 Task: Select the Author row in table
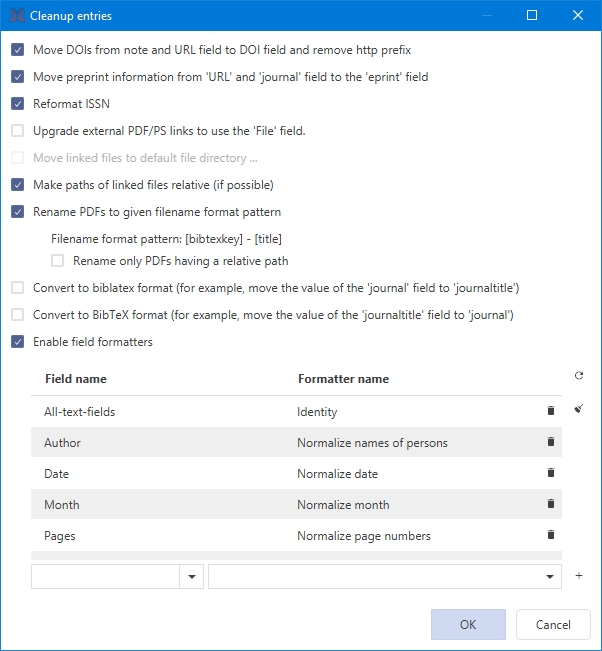point(160,442)
